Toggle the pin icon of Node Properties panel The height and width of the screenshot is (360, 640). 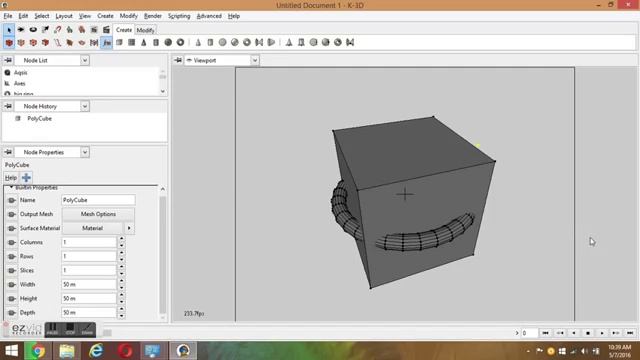click(8, 152)
